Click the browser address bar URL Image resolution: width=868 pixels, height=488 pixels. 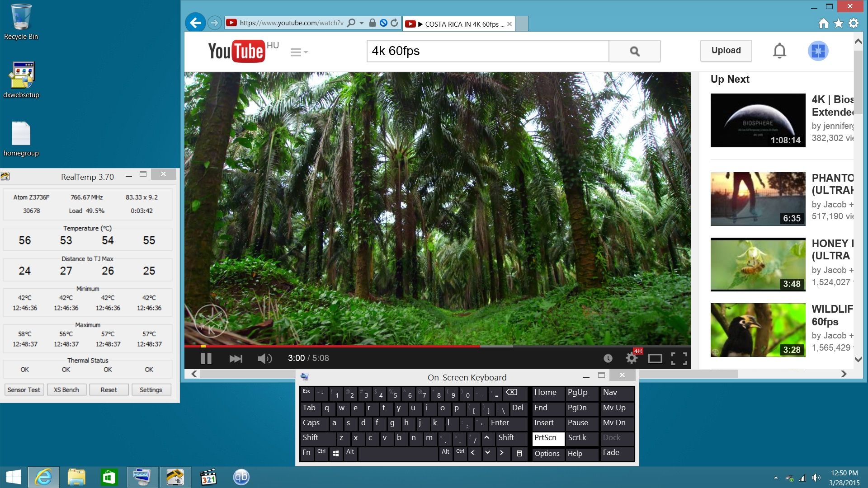click(x=292, y=23)
